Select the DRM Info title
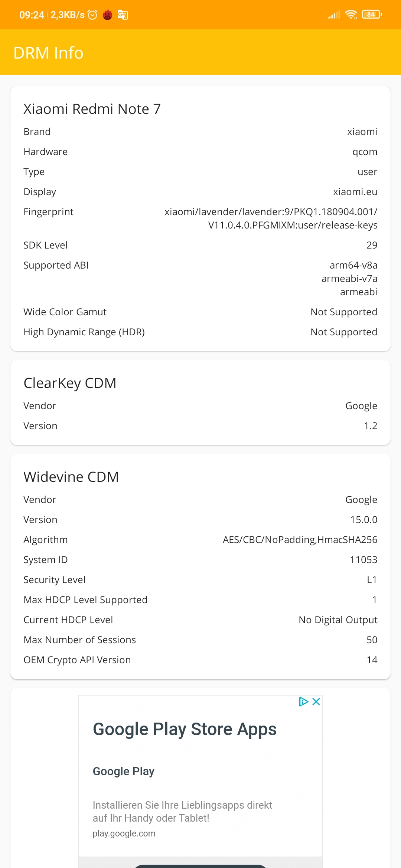The width and height of the screenshot is (401, 868). click(x=48, y=53)
